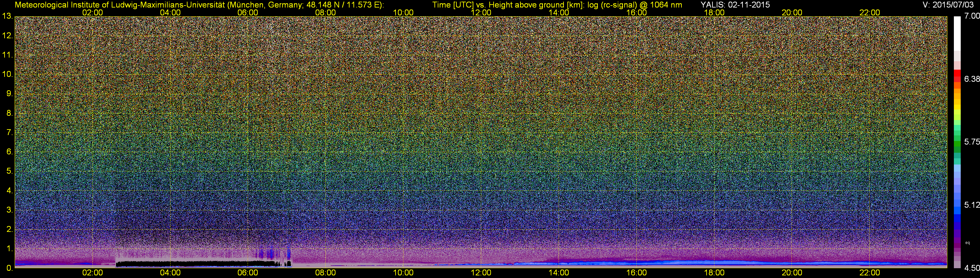Click the 4.50 value on the color scale
Viewport: 980px width, 278px height.
(x=972, y=268)
